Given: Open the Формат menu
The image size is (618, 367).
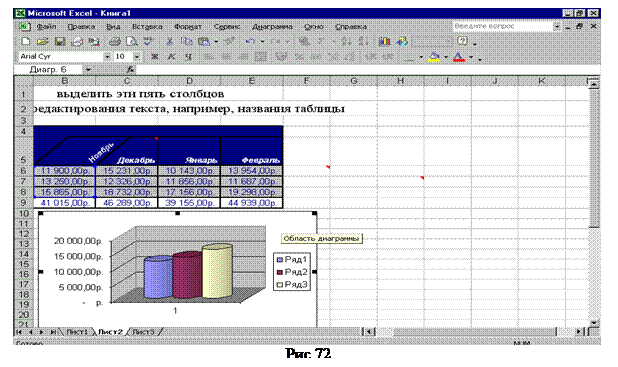Looking at the screenshot, I should (x=188, y=27).
